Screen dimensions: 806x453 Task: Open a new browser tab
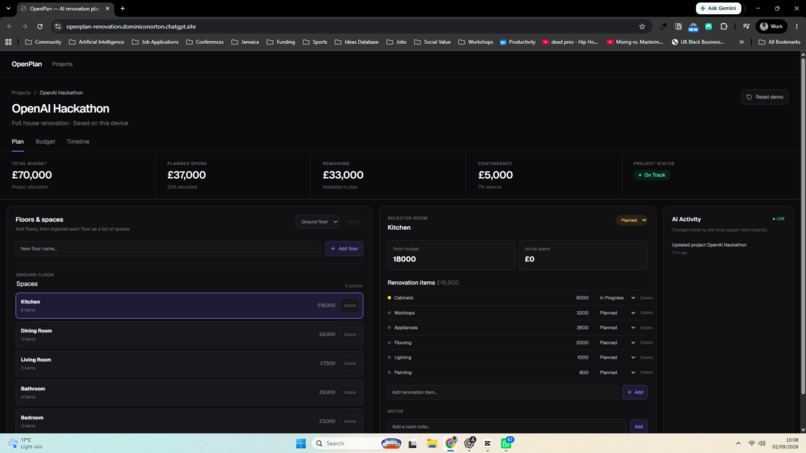(122, 8)
